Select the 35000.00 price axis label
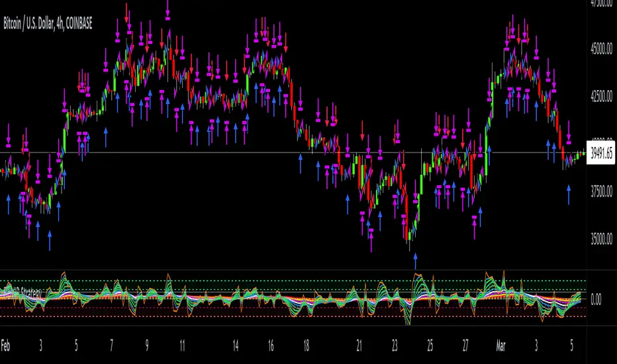Image resolution: width=617 pixels, height=364 pixels. (601, 238)
